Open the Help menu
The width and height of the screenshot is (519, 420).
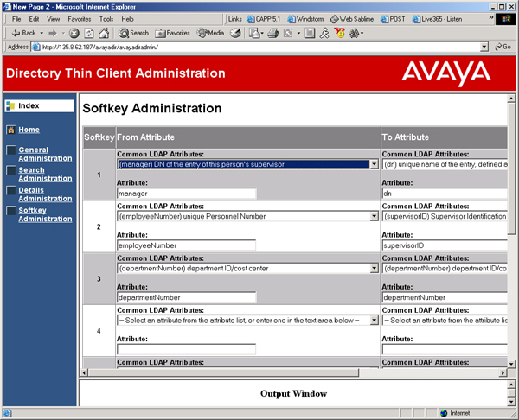127,19
